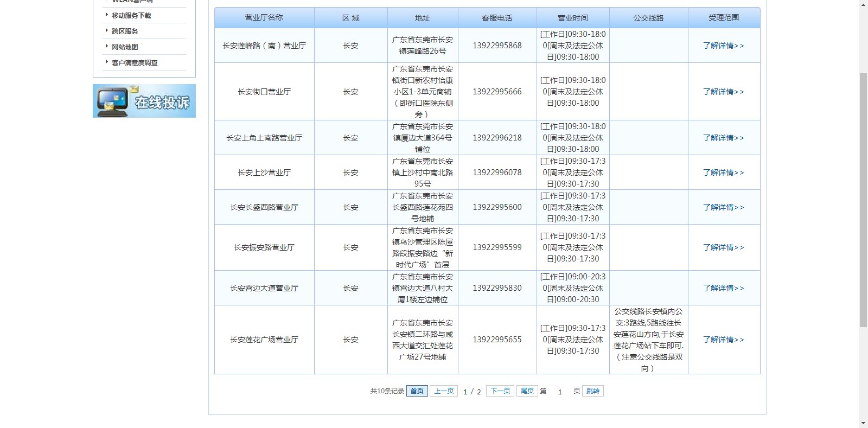Select phone number 13922996078

(x=497, y=173)
